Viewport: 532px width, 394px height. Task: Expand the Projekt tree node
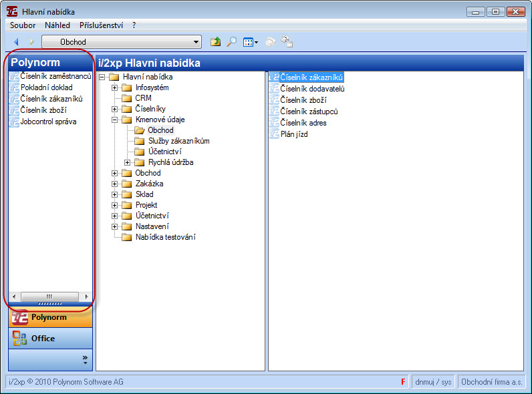click(x=115, y=206)
